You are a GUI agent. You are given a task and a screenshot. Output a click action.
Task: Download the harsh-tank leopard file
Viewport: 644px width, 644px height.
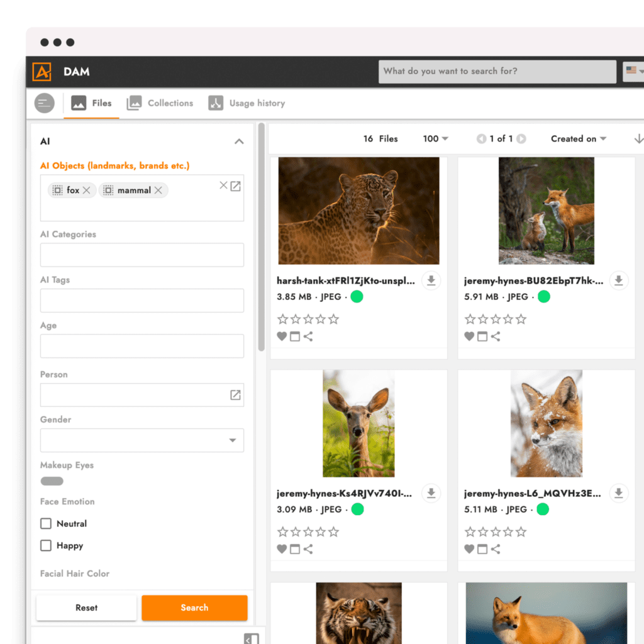click(431, 280)
